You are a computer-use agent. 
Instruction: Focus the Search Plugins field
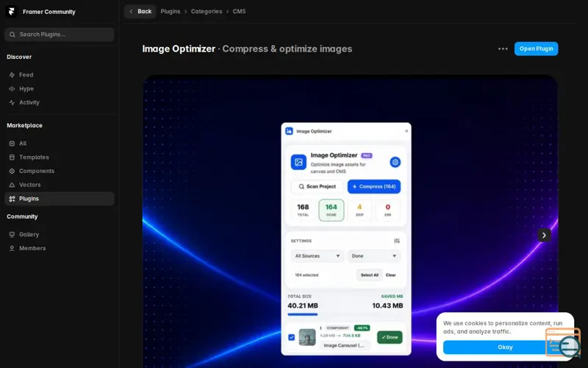[60, 34]
